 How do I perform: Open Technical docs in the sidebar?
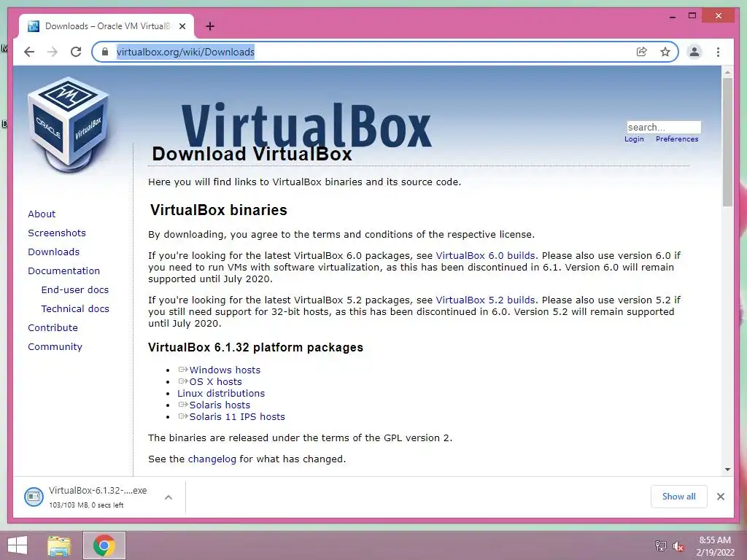pyautogui.click(x=75, y=309)
